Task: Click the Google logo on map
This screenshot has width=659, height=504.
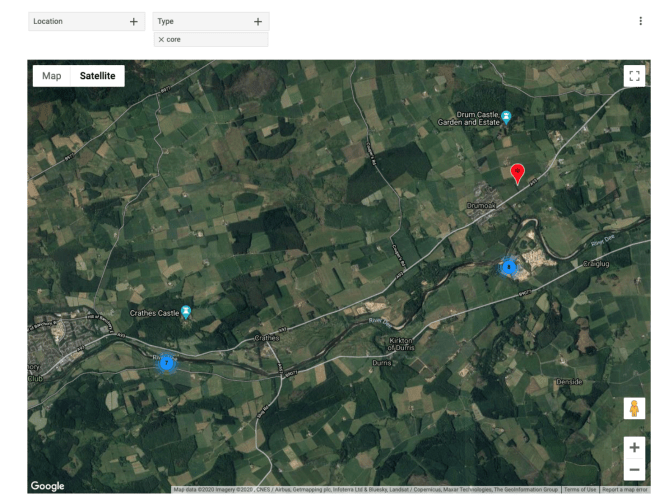Action: (47, 485)
